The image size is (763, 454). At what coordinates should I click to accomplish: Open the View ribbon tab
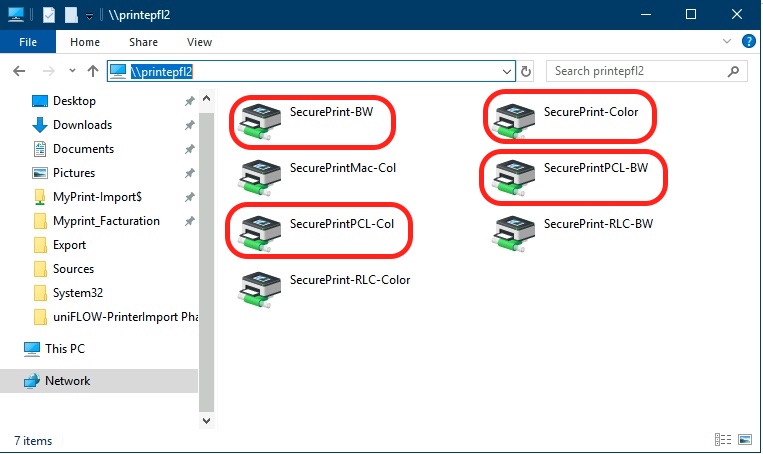[200, 42]
